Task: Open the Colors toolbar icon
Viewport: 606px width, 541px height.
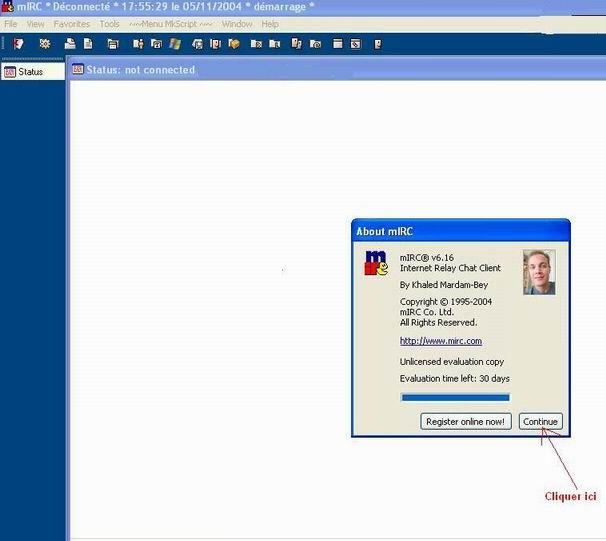Action: click(x=175, y=44)
